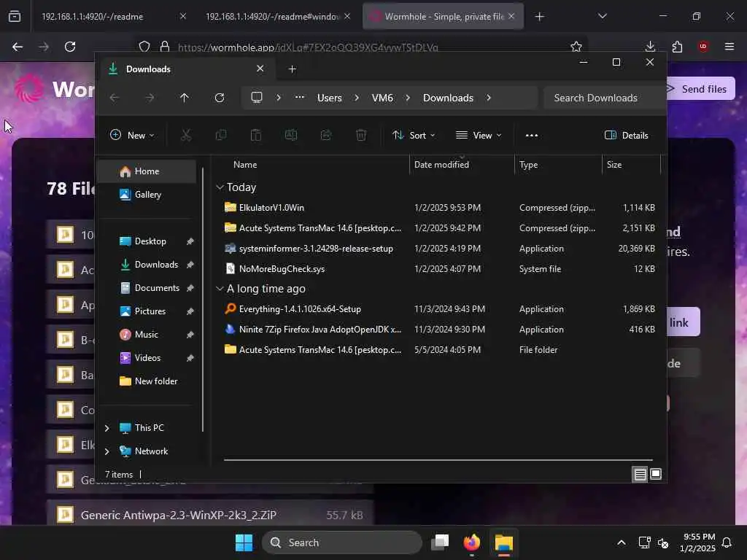Screen dimensions: 747x560
Task: Open the New item dropdown
Action: [x=132, y=135]
